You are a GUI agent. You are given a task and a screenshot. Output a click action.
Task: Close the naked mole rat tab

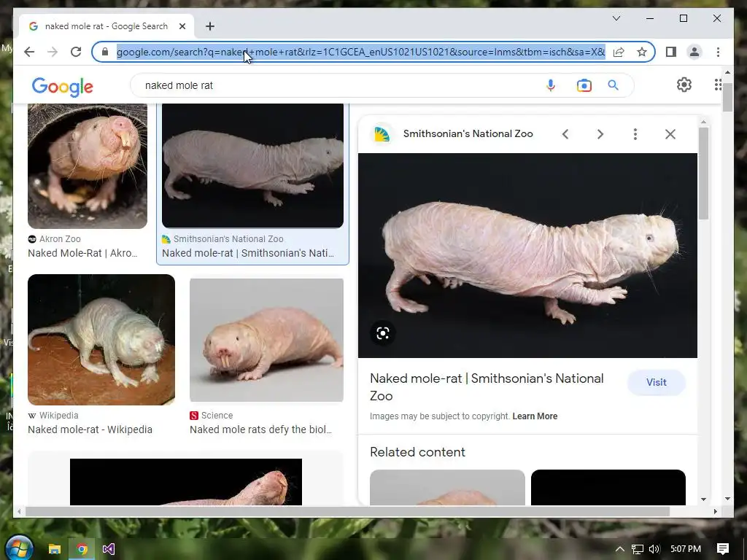182,26
